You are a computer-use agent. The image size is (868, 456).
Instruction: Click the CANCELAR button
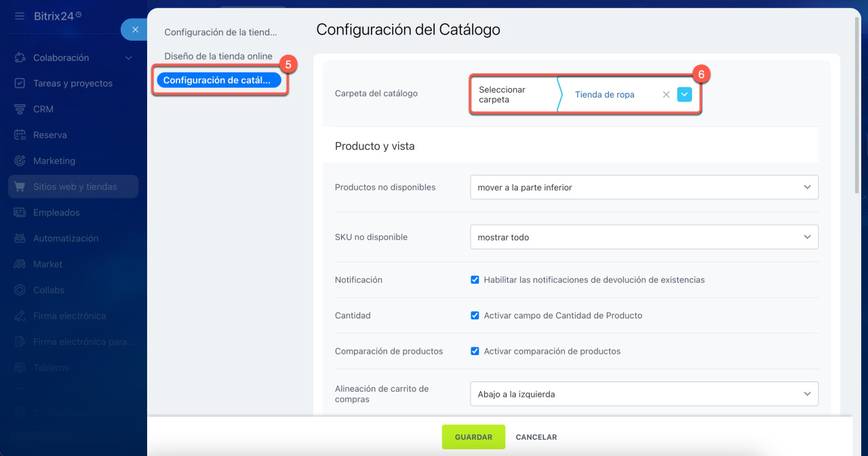[536, 437]
